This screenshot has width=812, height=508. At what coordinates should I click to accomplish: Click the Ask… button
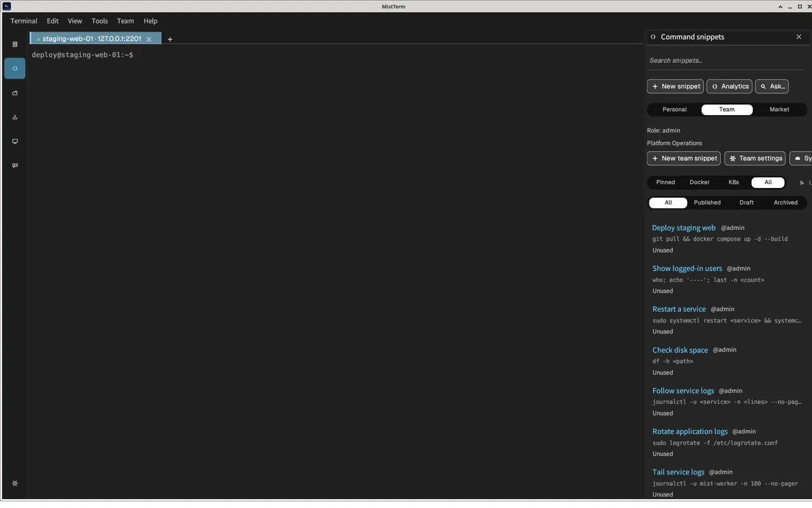click(x=772, y=86)
